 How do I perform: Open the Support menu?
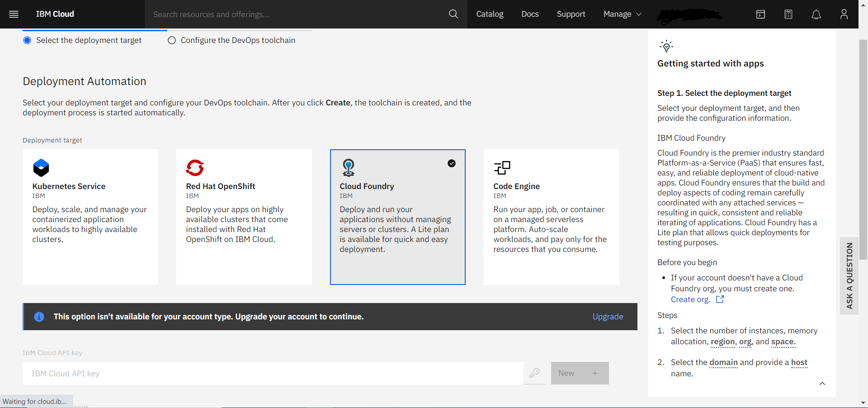571,14
